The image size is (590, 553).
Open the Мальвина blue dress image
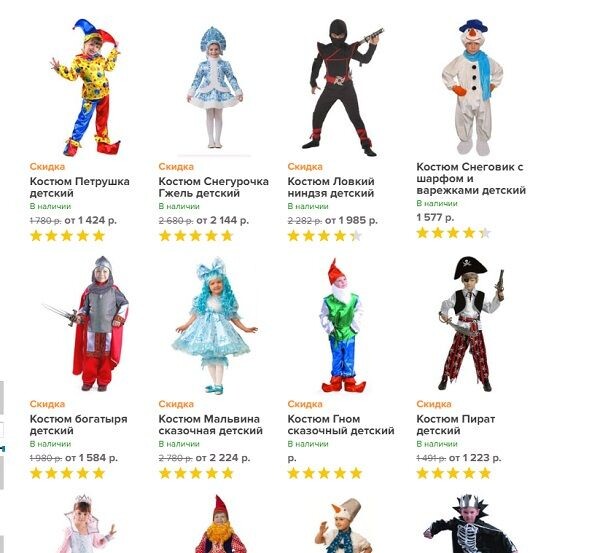pos(214,325)
